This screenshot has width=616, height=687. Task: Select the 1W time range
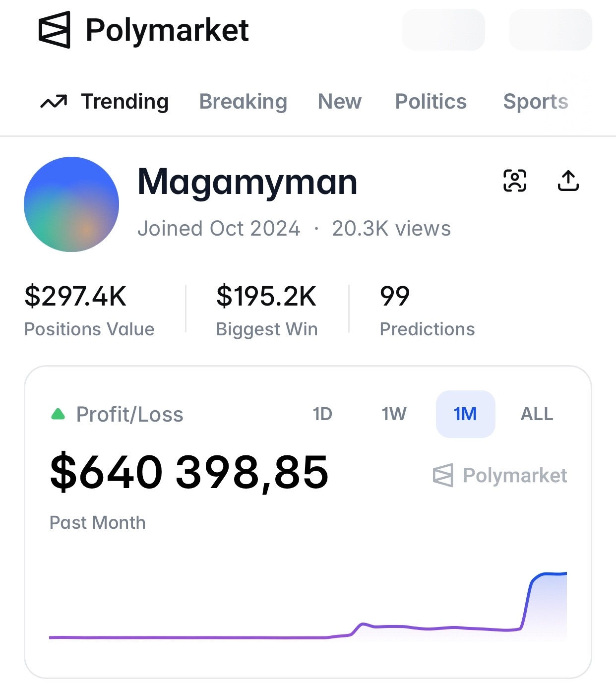click(394, 414)
